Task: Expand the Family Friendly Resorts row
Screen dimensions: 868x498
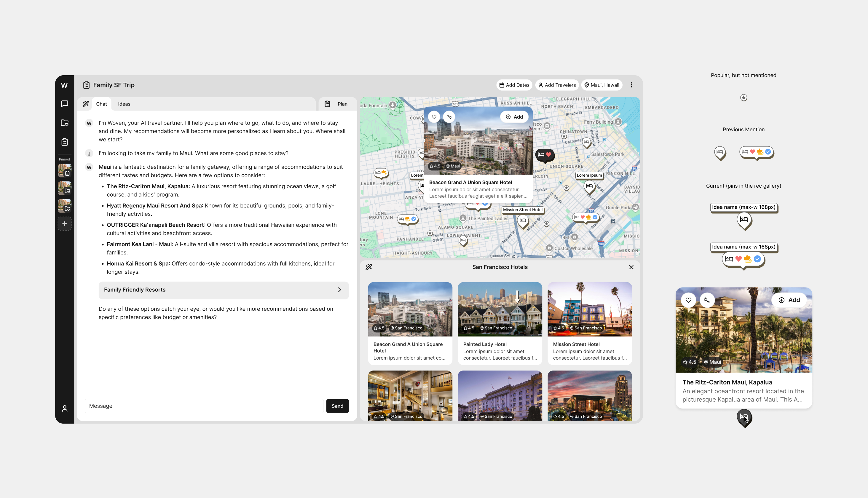Action: click(224, 290)
